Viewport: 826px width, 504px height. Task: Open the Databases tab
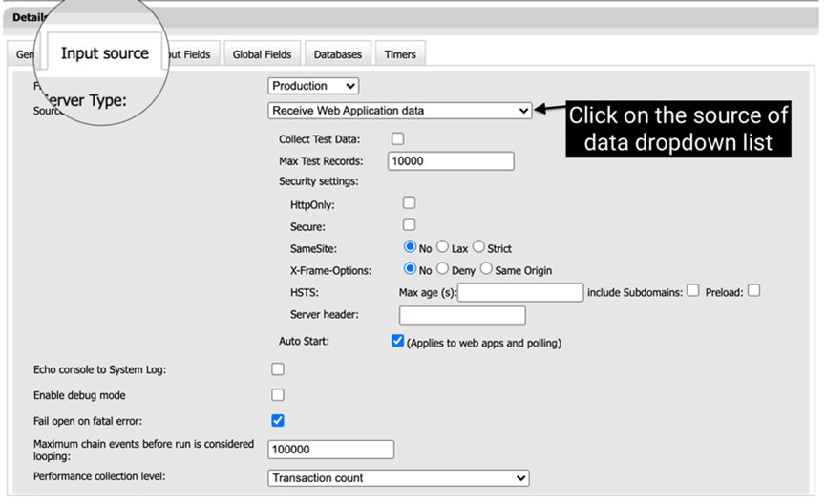(337, 55)
